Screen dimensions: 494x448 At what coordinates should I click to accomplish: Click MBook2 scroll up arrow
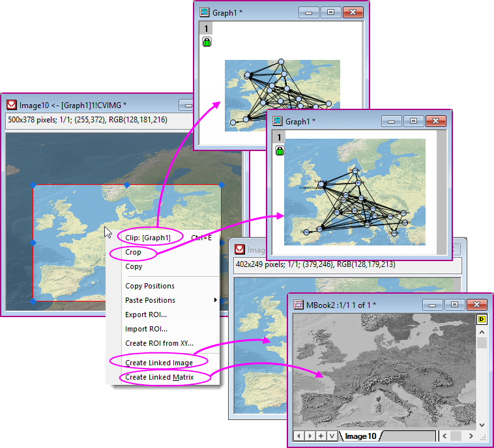[x=482, y=332]
